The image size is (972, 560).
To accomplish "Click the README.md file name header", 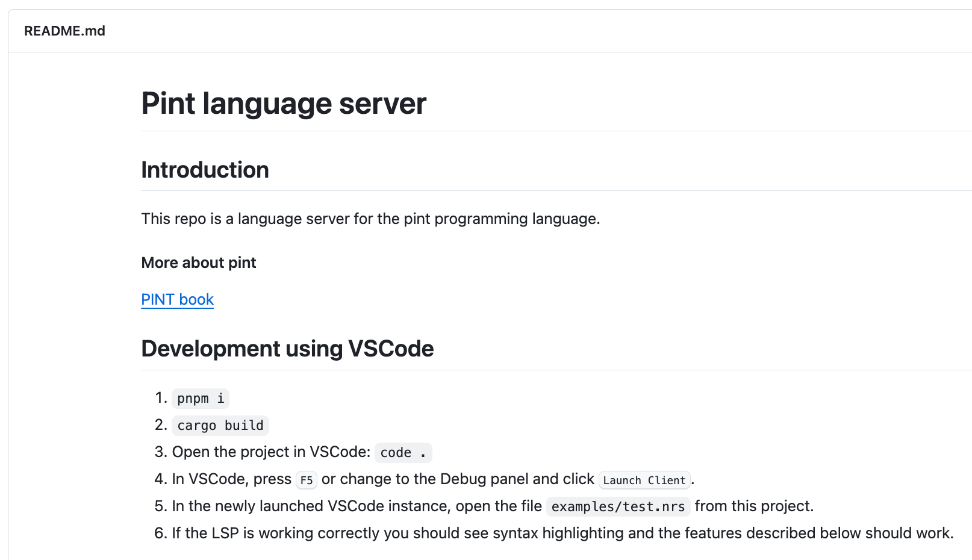I will point(64,31).
